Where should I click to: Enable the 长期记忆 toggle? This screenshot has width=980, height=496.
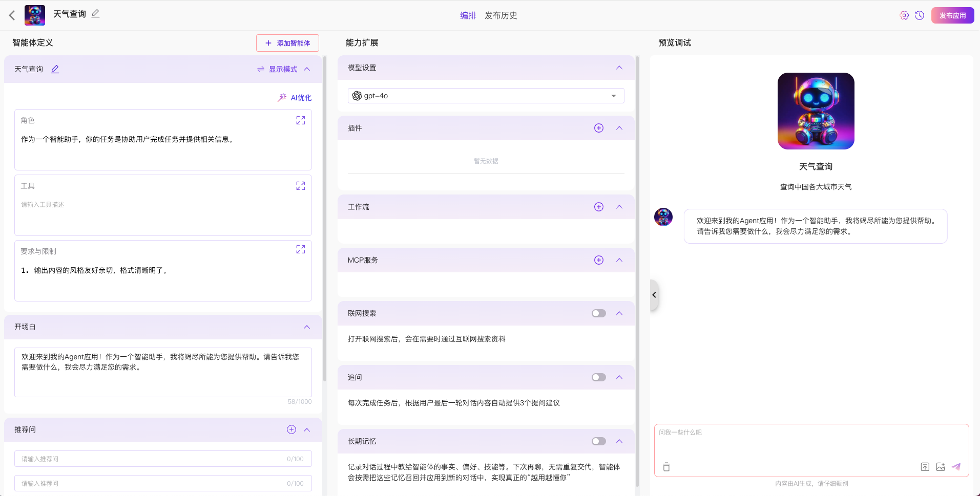tap(599, 441)
